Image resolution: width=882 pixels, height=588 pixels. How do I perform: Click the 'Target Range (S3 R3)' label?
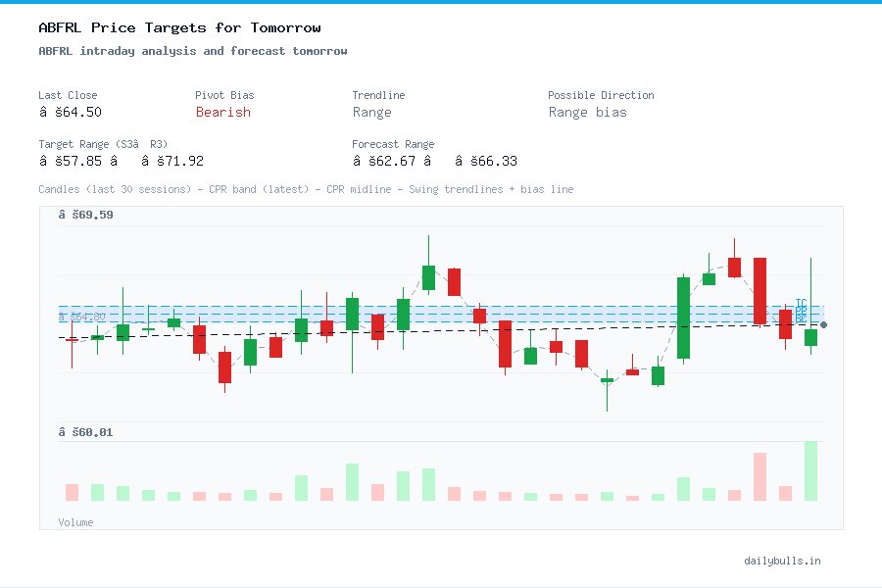[x=103, y=144]
